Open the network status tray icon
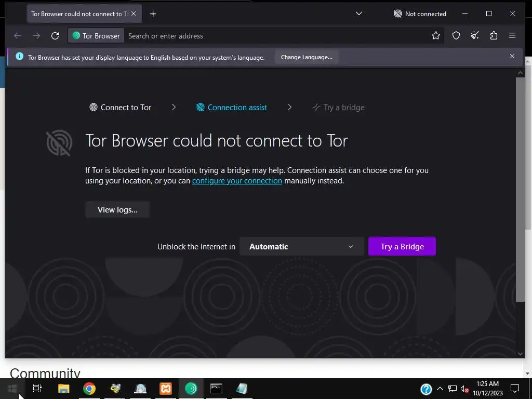Viewport: 532px width, 399px height. pyautogui.click(x=453, y=389)
